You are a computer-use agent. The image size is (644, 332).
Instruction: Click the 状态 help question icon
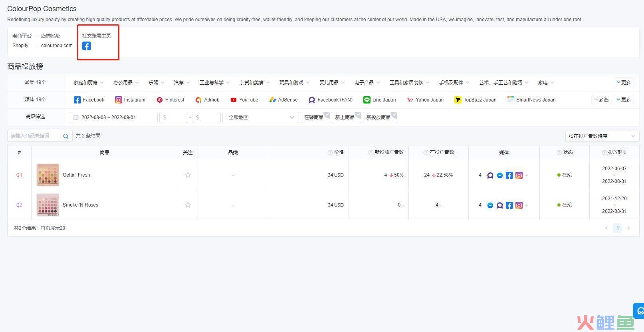click(x=559, y=152)
